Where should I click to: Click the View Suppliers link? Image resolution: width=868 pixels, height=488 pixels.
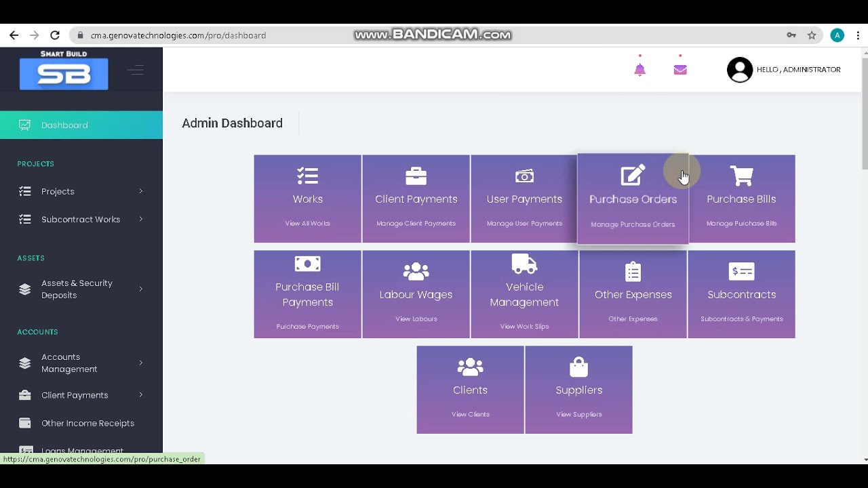578,415
